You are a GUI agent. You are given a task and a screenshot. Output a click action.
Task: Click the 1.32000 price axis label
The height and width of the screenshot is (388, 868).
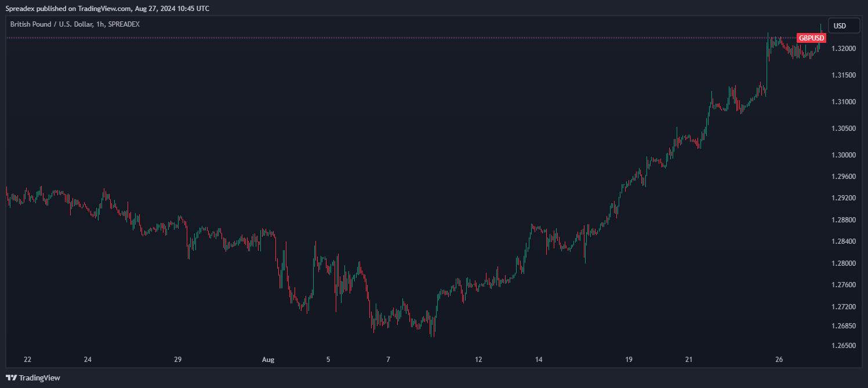tap(842, 49)
